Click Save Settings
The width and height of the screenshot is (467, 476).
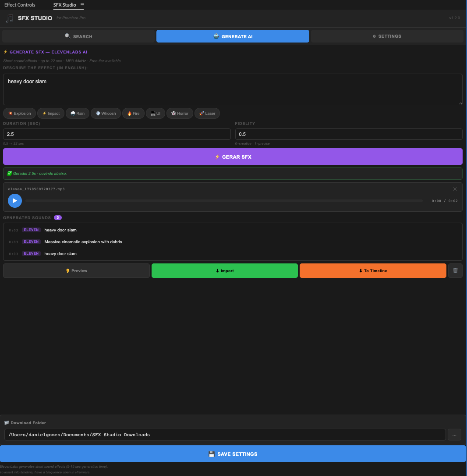pos(233,454)
